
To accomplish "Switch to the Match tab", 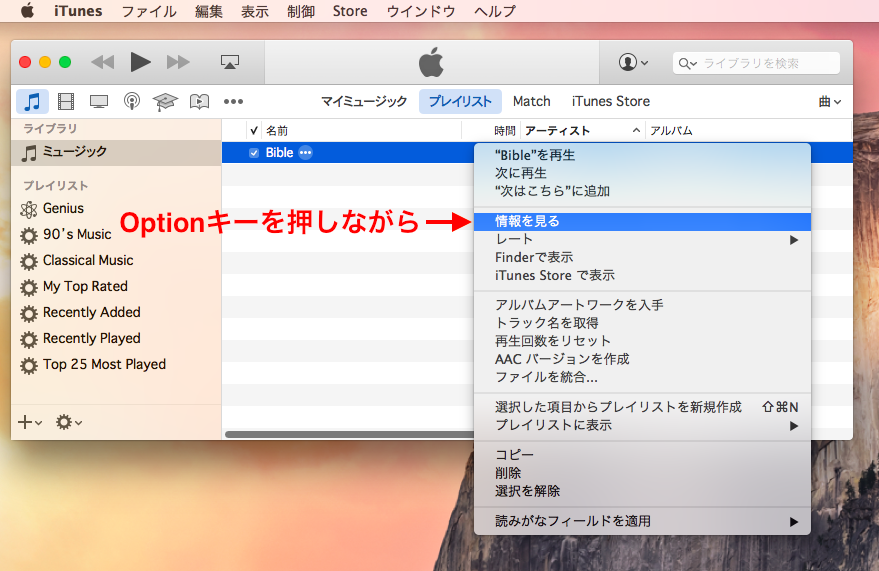I will coord(531,101).
